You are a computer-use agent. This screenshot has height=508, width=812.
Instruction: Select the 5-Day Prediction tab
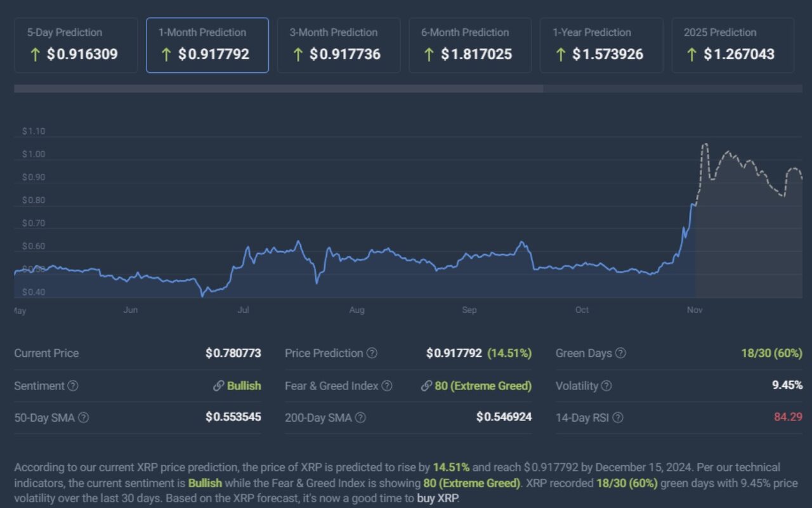(75, 45)
